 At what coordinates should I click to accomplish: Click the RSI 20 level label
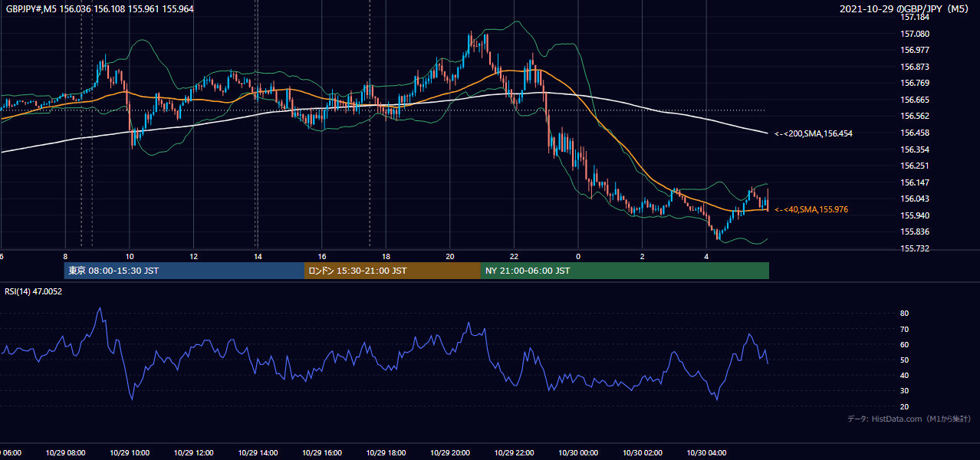(x=904, y=406)
